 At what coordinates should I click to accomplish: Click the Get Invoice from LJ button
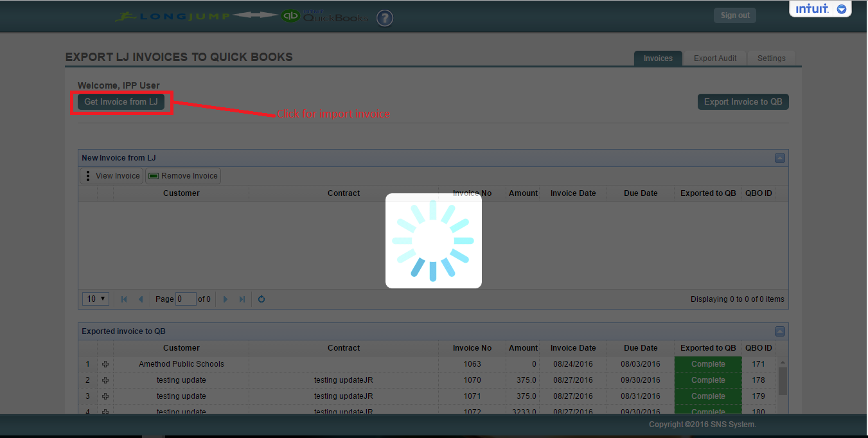click(x=121, y=102)
